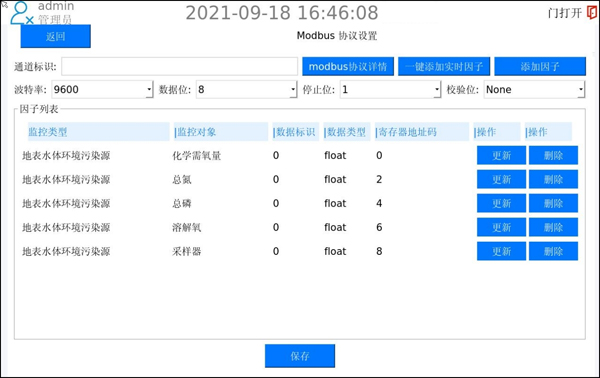Viewport: 600px width, 378px height.
Task: Click the 数据类型 column header
Action: click(347, 132)
